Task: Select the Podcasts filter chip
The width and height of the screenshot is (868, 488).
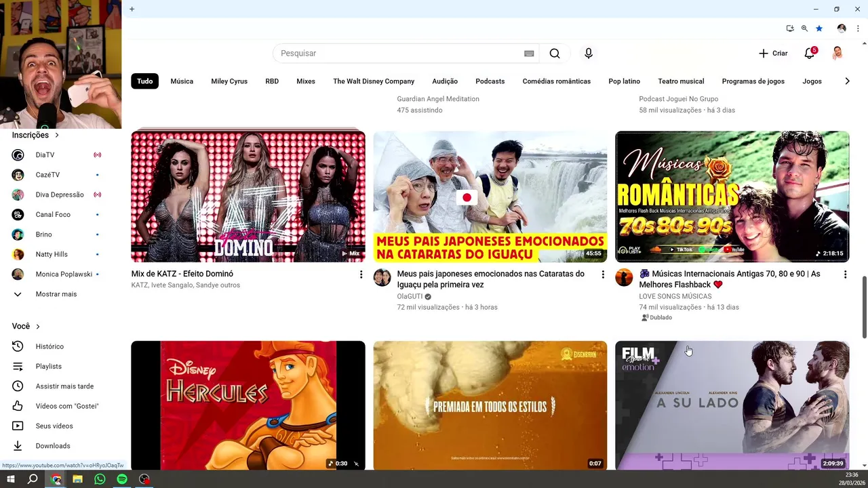Action: [x=490, y=81]
